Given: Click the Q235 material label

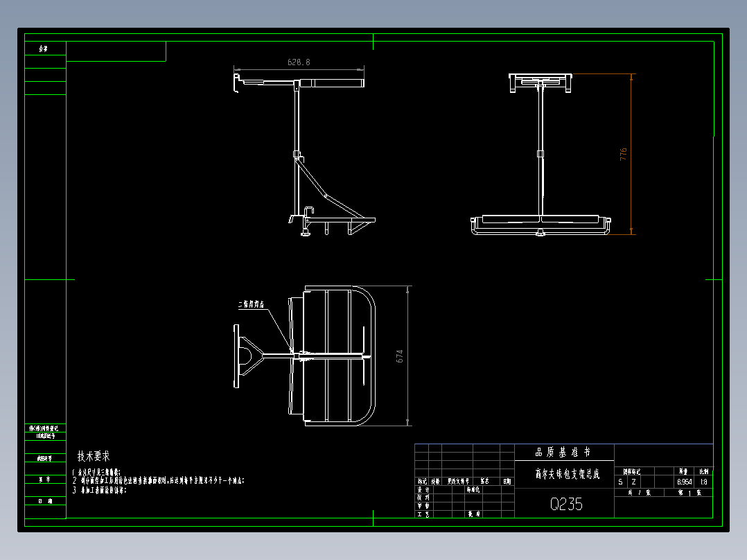Looking at the screenshot, I should (x=566, y=504).
